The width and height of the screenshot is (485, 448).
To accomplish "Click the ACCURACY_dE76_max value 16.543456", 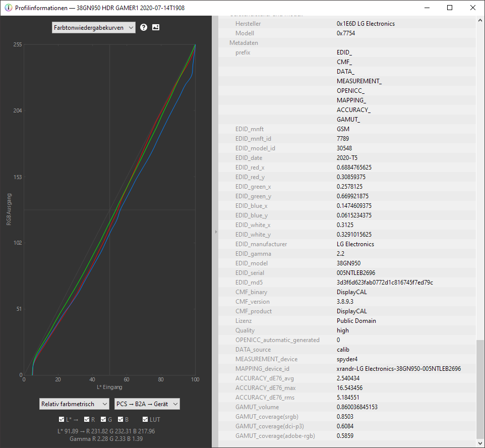I will click(349, 388).
